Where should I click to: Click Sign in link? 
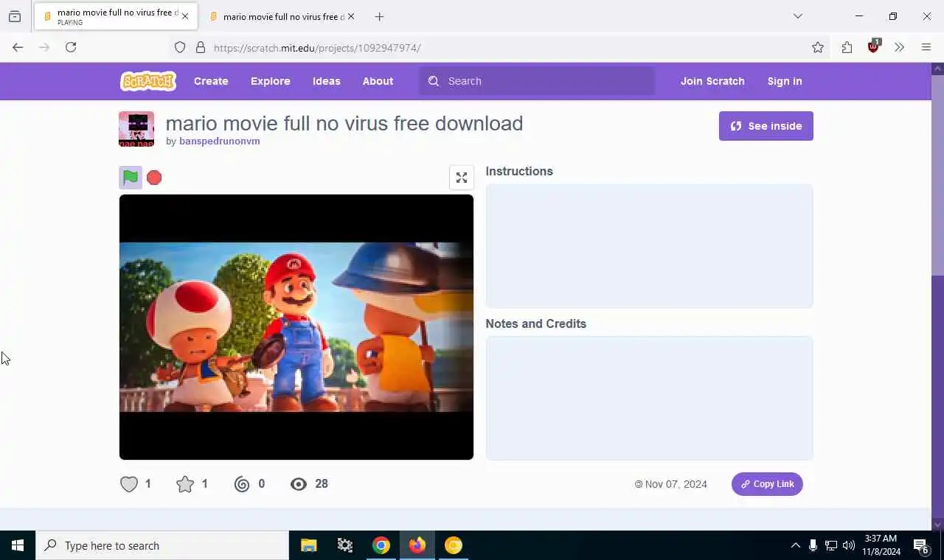[x=785, y=81]
